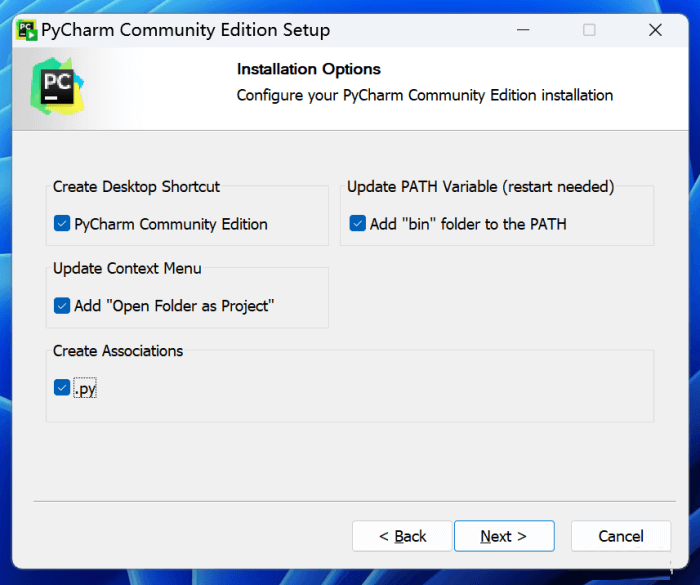Click the "Installation Options" heading
The width and height of the screenshot is (700, 585).
tap(308, 69)
